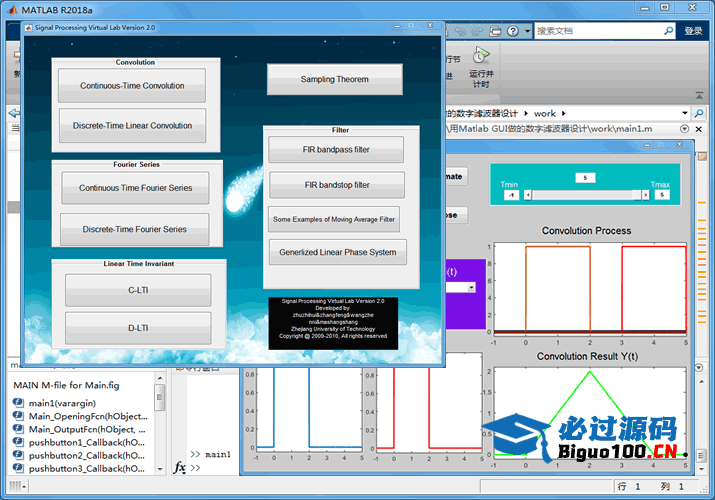Viewport: 715px width, 500px height.
Task: Launch the Continuous Time Fourier Series demo
Action: (135, 188)
